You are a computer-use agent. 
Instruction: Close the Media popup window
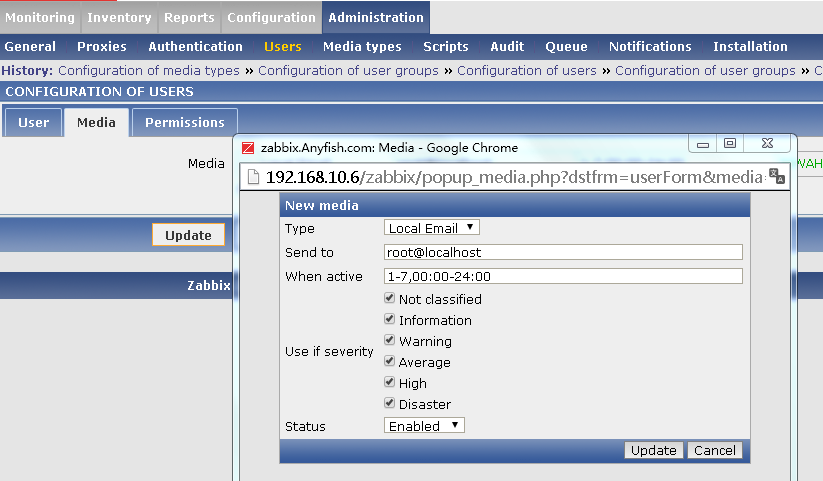(767, 143)
